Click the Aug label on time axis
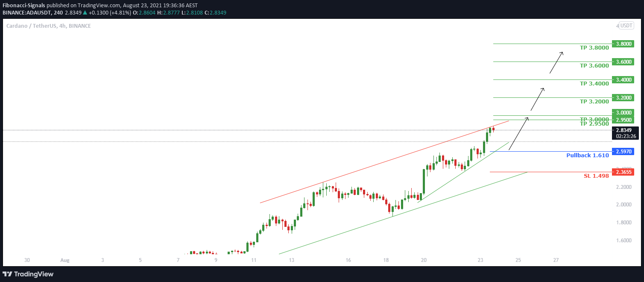This screenshot has height=282, width=644. point(64,260)
